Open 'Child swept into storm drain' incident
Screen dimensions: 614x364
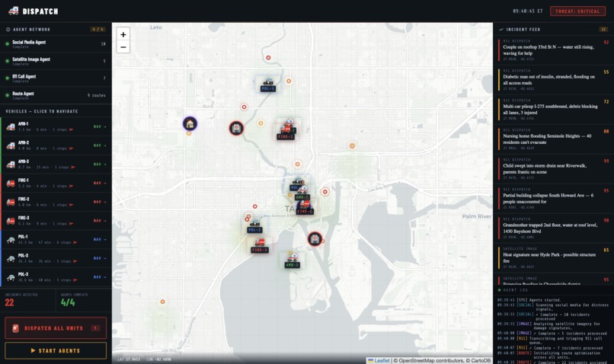(553, 169)
